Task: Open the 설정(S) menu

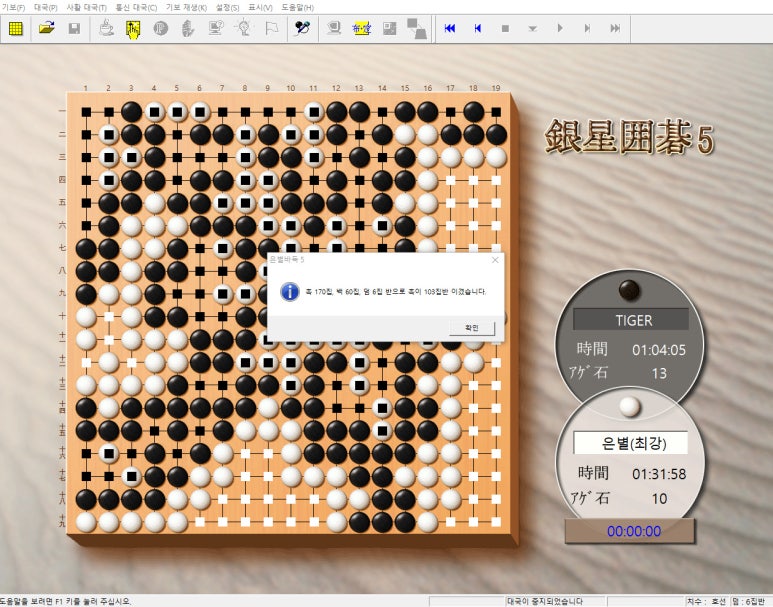Action: (227, 7)
